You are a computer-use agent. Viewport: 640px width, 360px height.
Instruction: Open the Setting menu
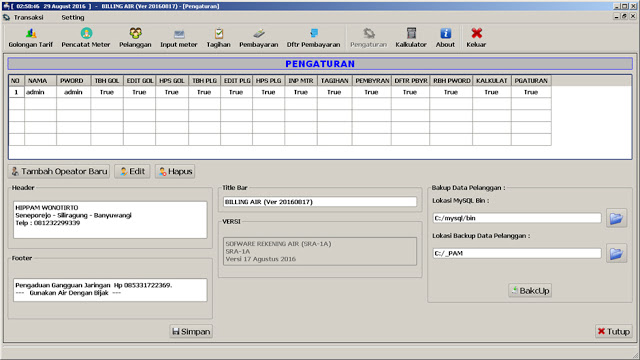point(73,18)
